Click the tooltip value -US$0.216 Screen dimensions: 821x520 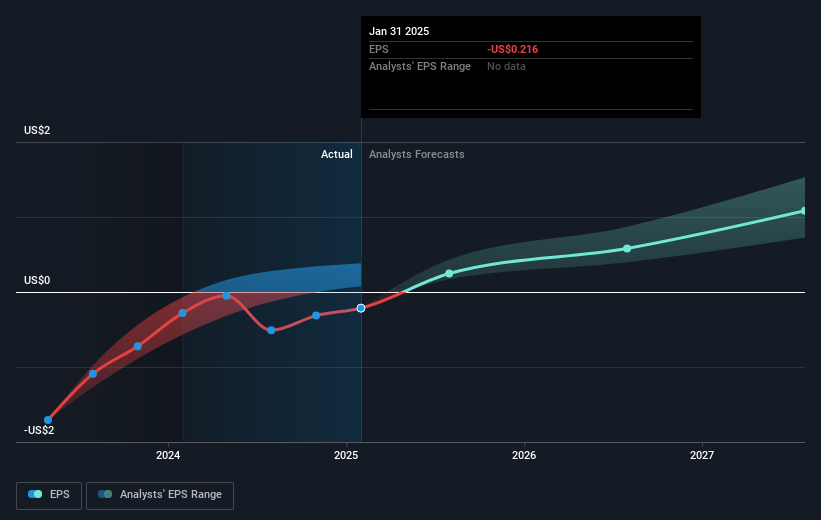click(x=513, y=49)
